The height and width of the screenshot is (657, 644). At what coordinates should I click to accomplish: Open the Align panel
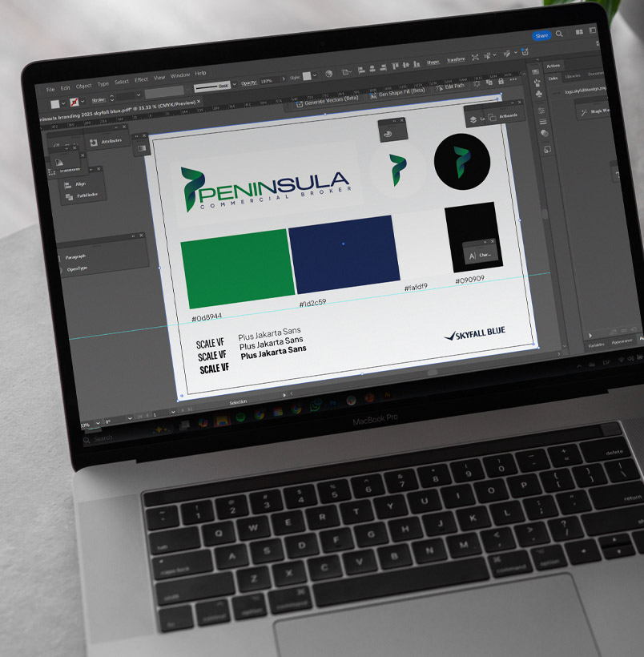75,184
